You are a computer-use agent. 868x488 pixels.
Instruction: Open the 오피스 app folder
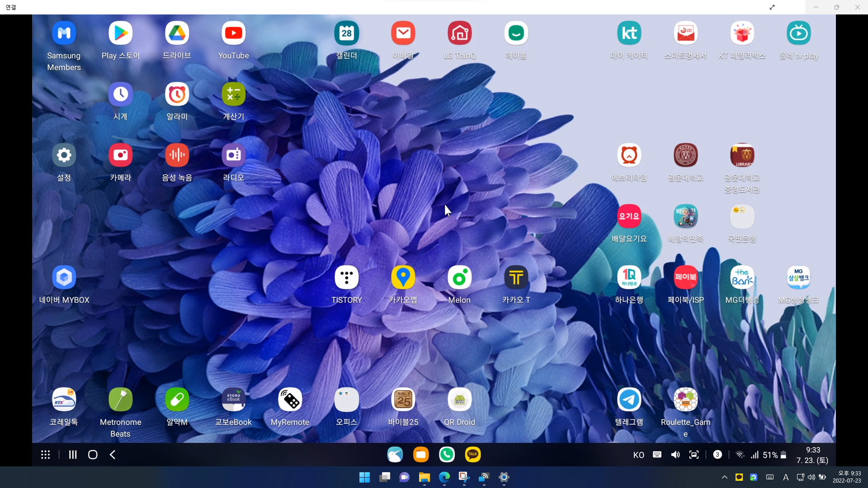(346, 399)
